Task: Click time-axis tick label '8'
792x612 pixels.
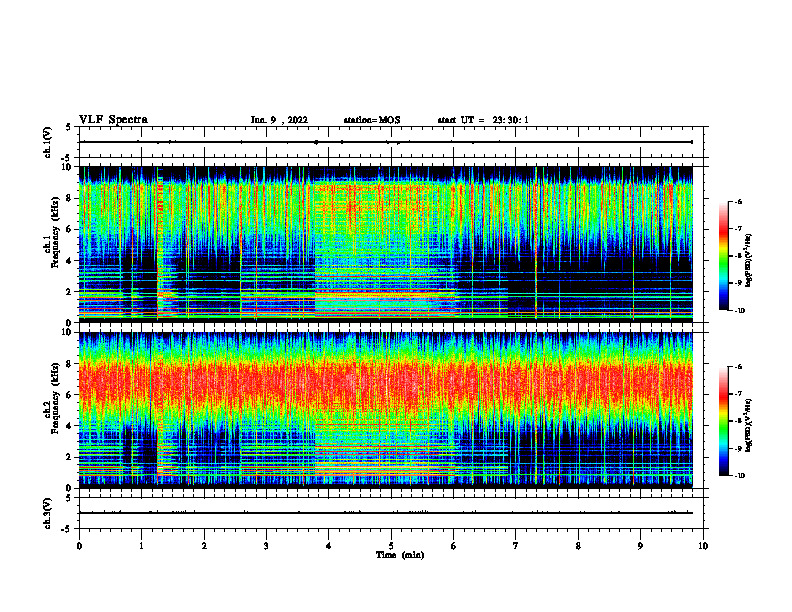Action: pos(578,546)
